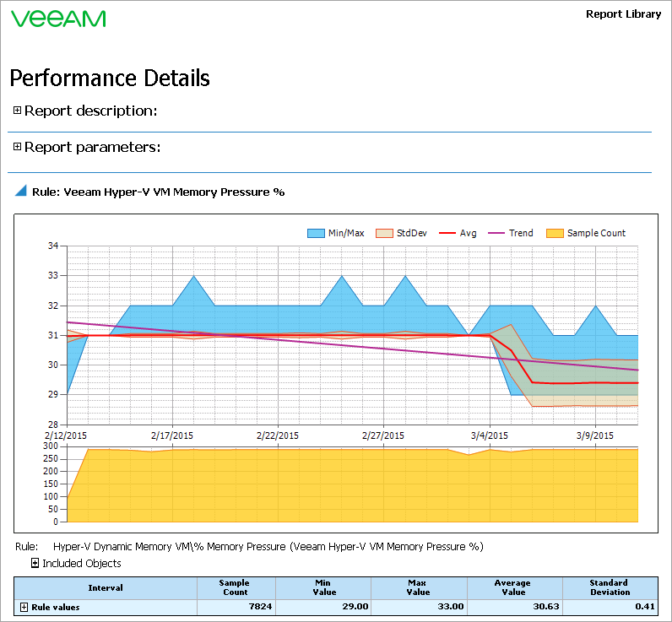
Task: Click the Rule: label above Included Objects
Action: 26,547
